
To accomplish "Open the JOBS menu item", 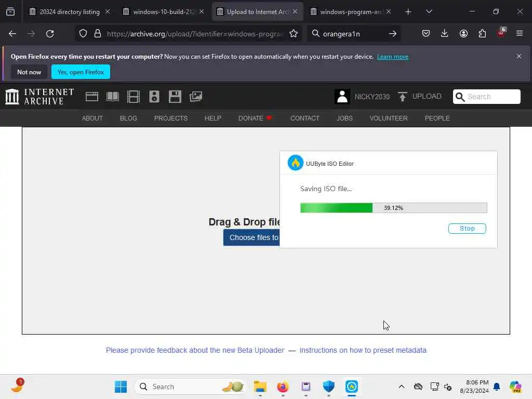I will 344,118.
